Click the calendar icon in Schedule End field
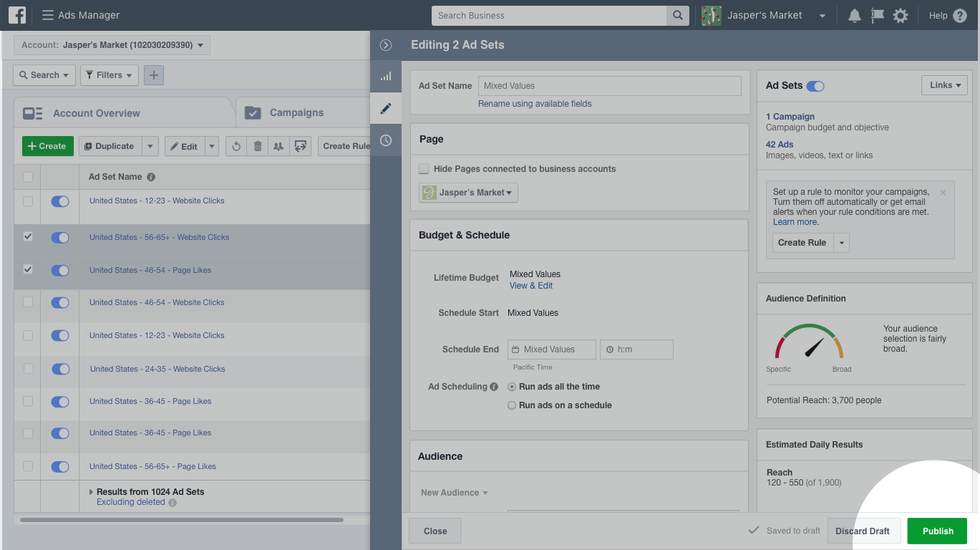The height and width of the screenshot is (550, 980). tap(515, 349)
